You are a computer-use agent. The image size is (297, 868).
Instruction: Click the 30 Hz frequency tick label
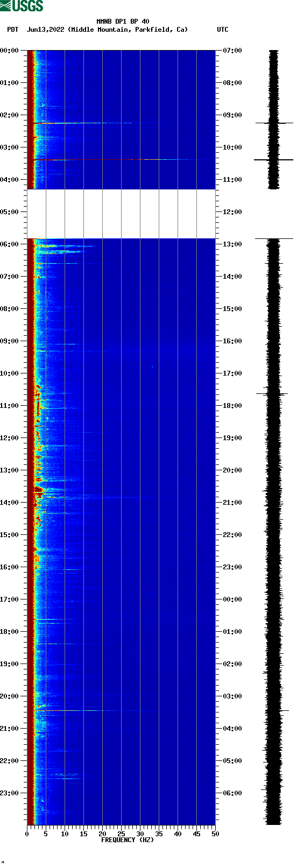pyautogui.click(x=140, y=834)
